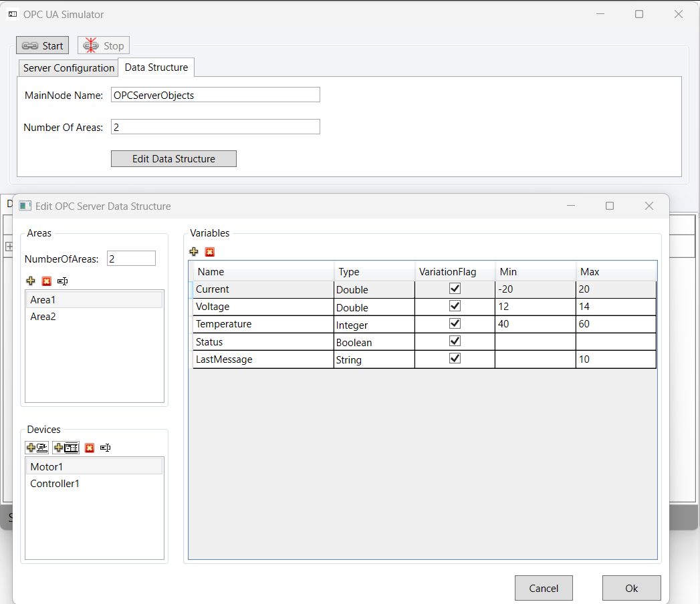Image resolution: width=700 pixels, height=604 pixels.
Task: Delete the selected variable using red X
Action: (x=210, y=252)
